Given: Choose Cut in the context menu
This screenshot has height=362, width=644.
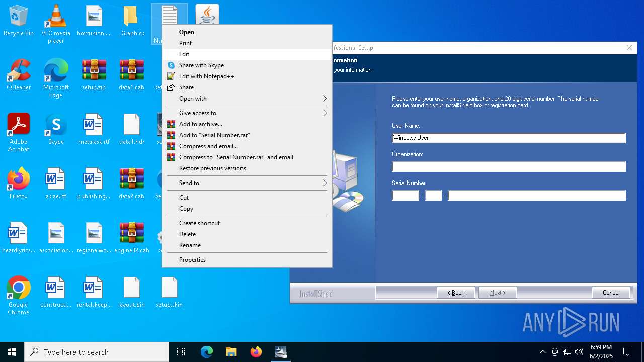Looking at the screenshot, I should [x=247, y=198].
